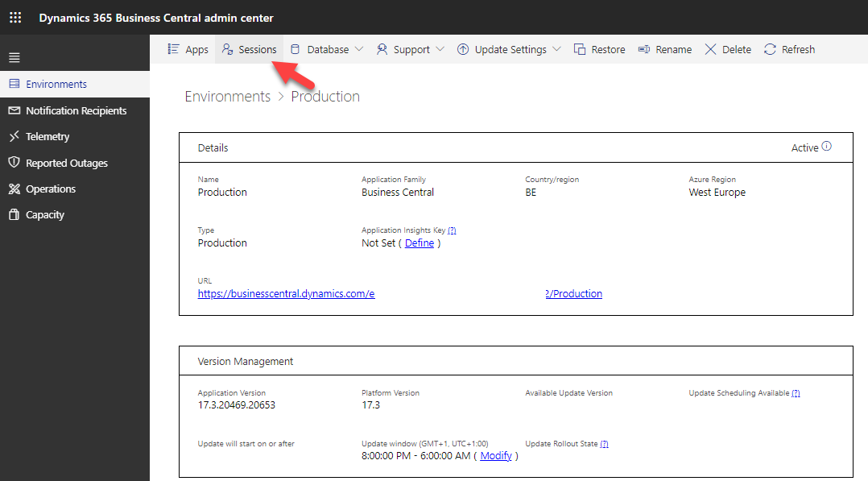Click the Rename toolbar label
Viewport: 868px width, 481px height.
point(674,50)
